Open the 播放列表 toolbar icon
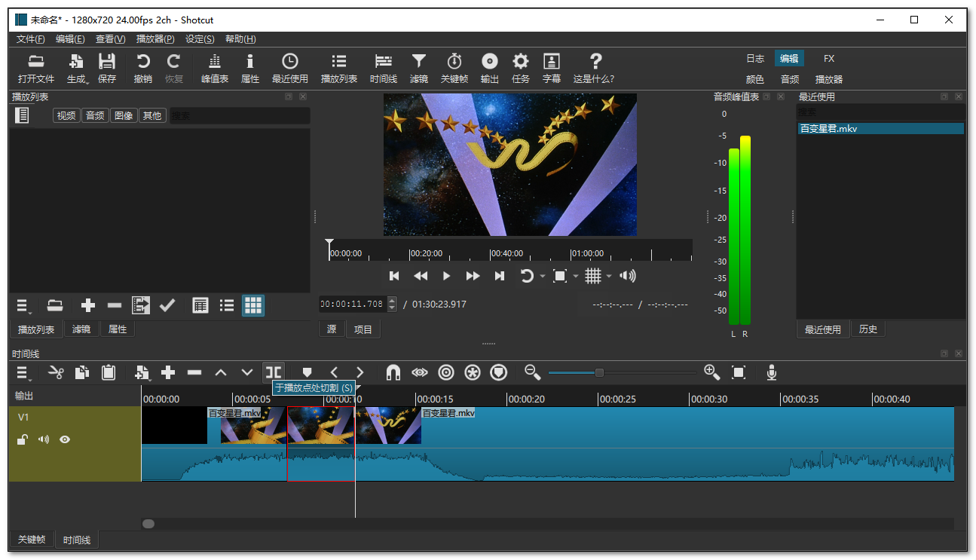976x560 pixels. 339,69
